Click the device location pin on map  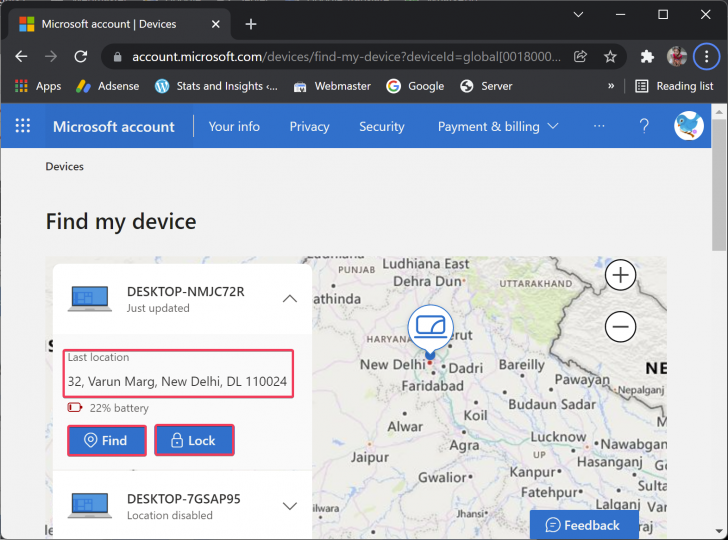point(431,329)
